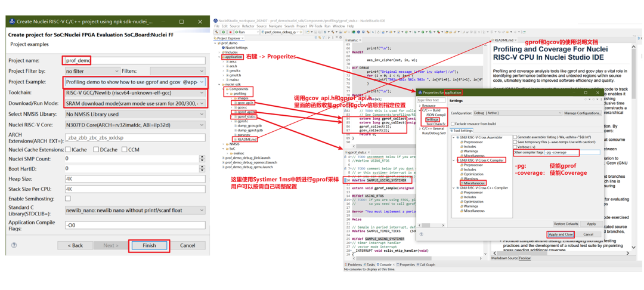
Task: Click the Tool Settings tab icon
Action: 451,131
